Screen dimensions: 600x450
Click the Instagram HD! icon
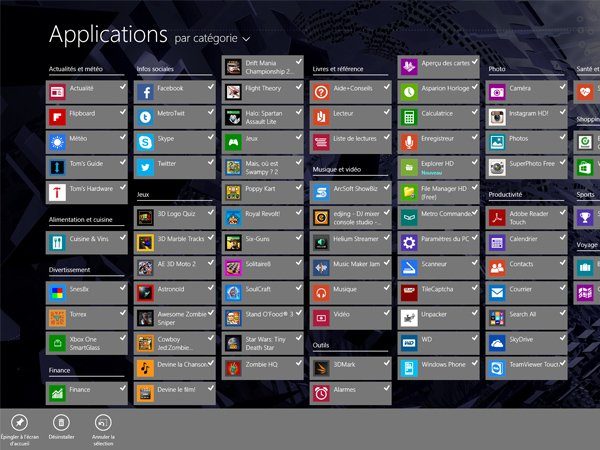pos(497,117)
